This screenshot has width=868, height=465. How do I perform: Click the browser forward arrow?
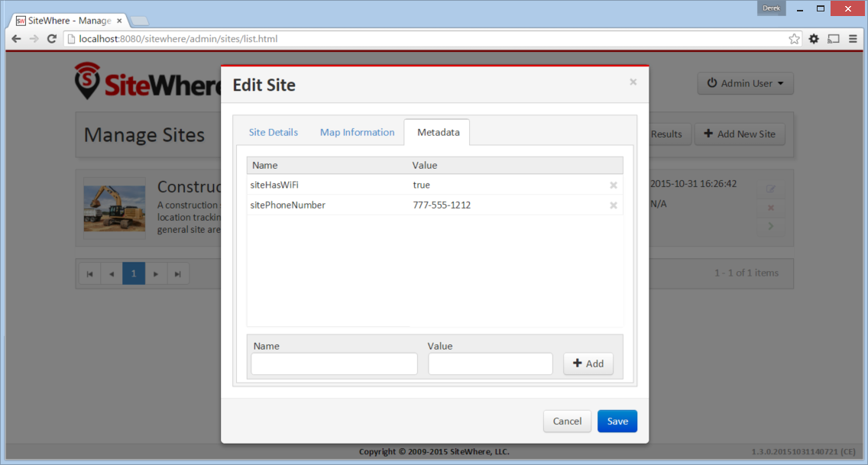point(34,39)
